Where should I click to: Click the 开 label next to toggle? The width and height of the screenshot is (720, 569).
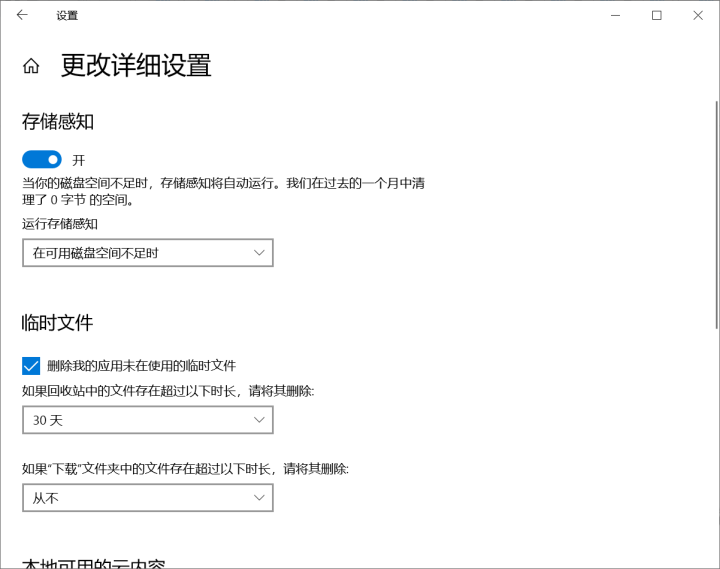click(x=79, y=160)
